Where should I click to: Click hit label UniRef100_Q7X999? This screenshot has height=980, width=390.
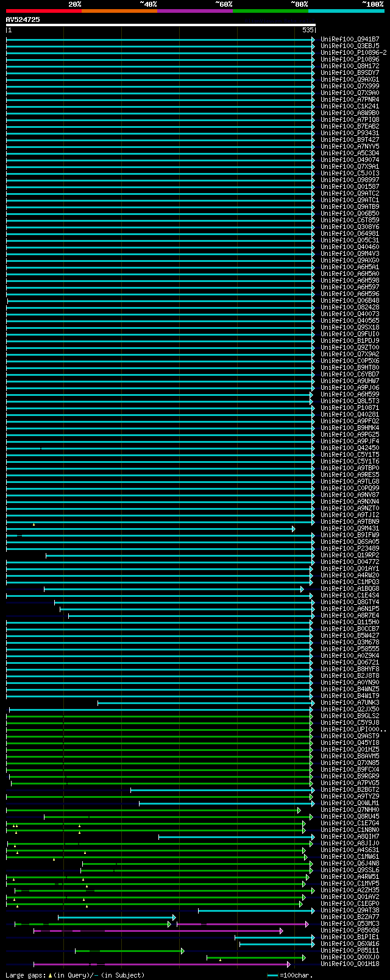pyautogui.click(x=350, y=86)
